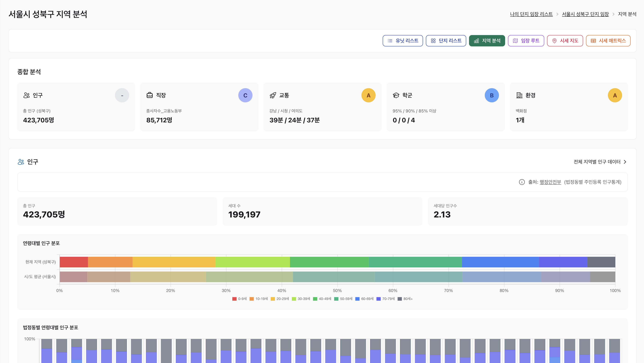The height and width of the screenshot is (363, 644).
Task: Open 서울시 성북구 단지 임장 breadcrumb link
Action: click(x=585, y=14)
